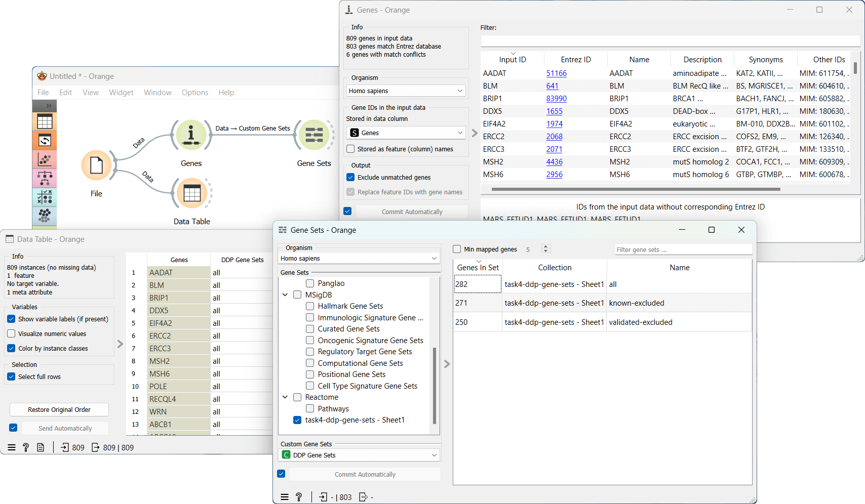Sort by Genes In Set column header
Screen dimensions: 865x504
click(478, 267)
